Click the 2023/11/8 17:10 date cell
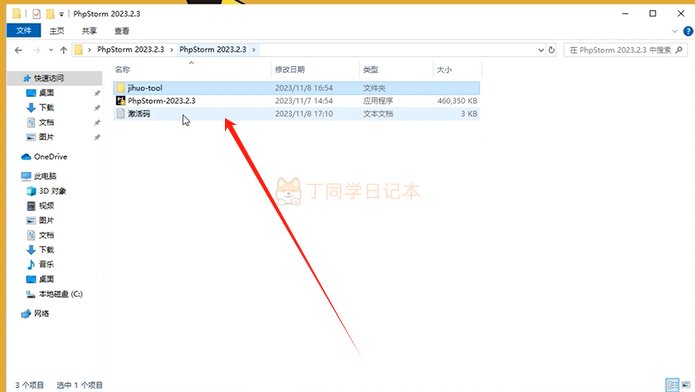Screen dimensions: 695x392 (304, 114)
